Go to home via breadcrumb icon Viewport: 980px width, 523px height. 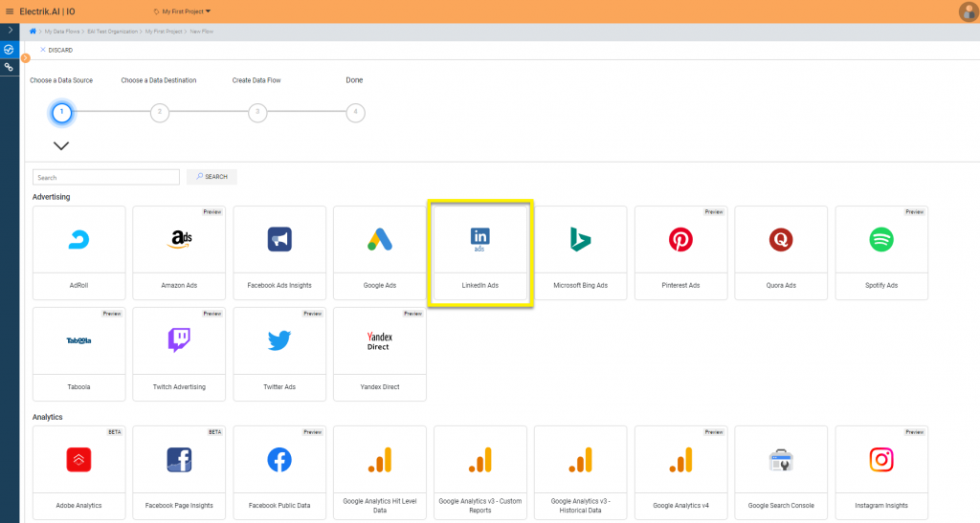click(x=33, y=32)
